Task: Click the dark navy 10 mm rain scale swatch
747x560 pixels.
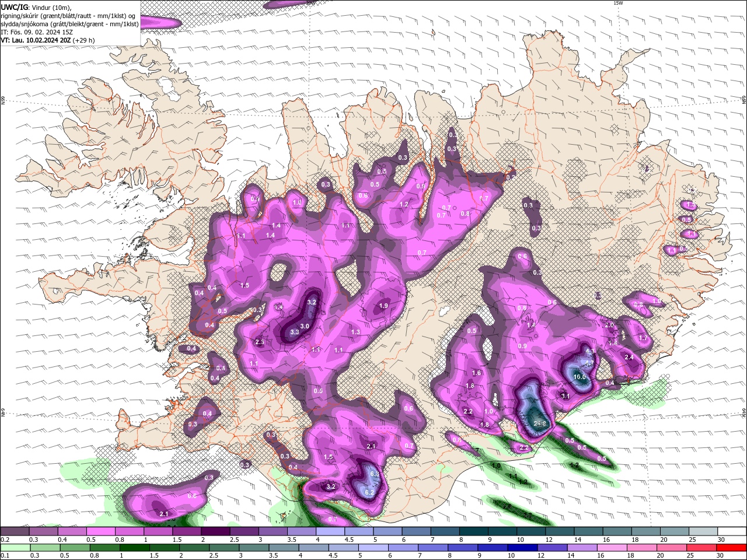Action: [x=521, y=548]
